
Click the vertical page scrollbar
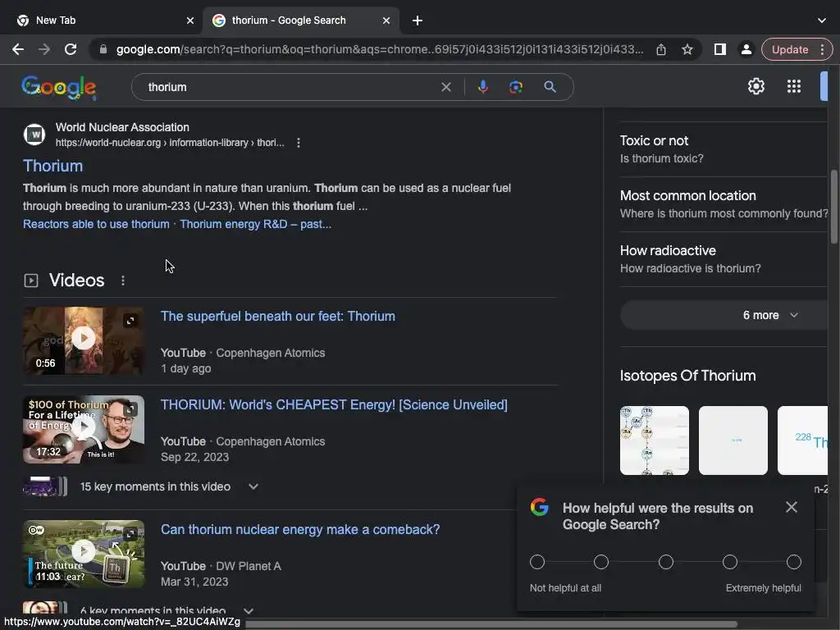[833, 206]
